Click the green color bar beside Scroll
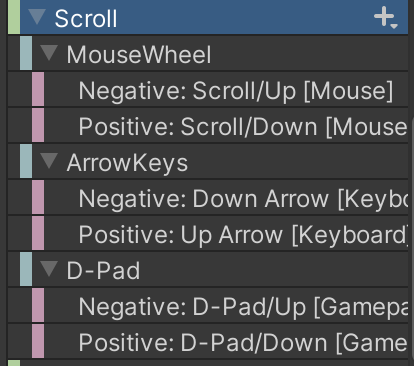414x366 pixels. tap(14, 17)
